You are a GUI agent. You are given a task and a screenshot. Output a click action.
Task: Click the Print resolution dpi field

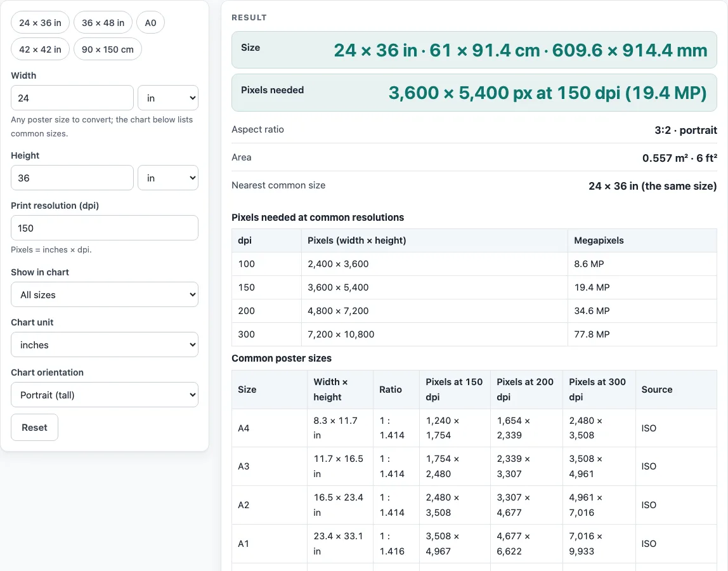coord(105,228)
